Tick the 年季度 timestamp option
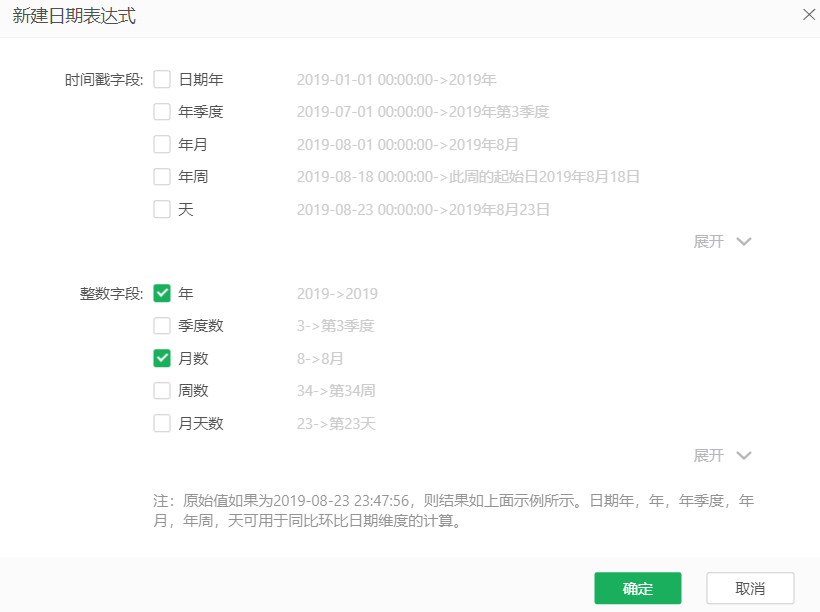 [162, 112]
